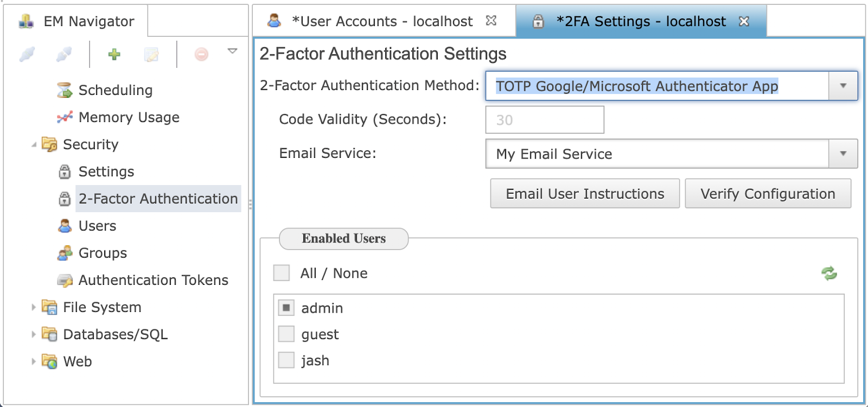Open Memory Usage in the navigator tree

129,117
